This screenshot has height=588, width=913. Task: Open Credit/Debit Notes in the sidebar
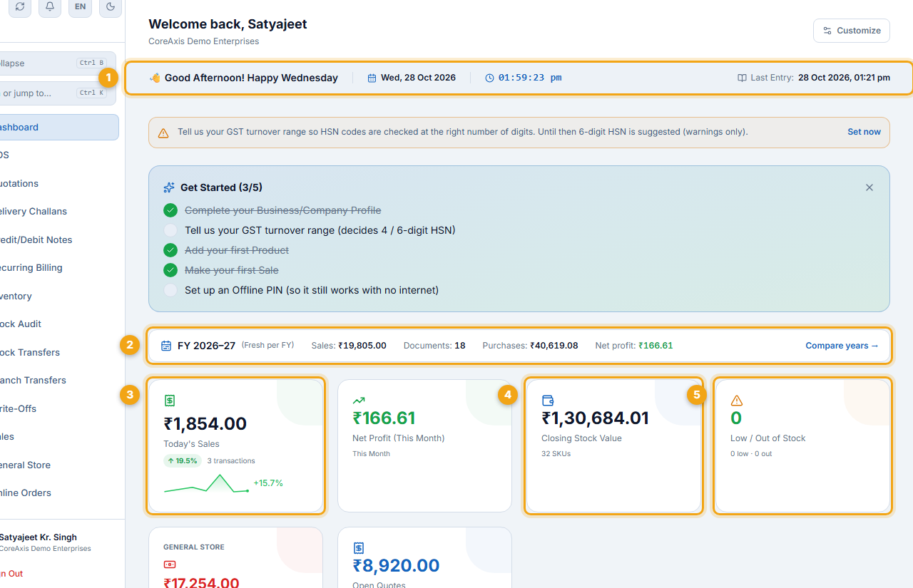tap(59, 239)
